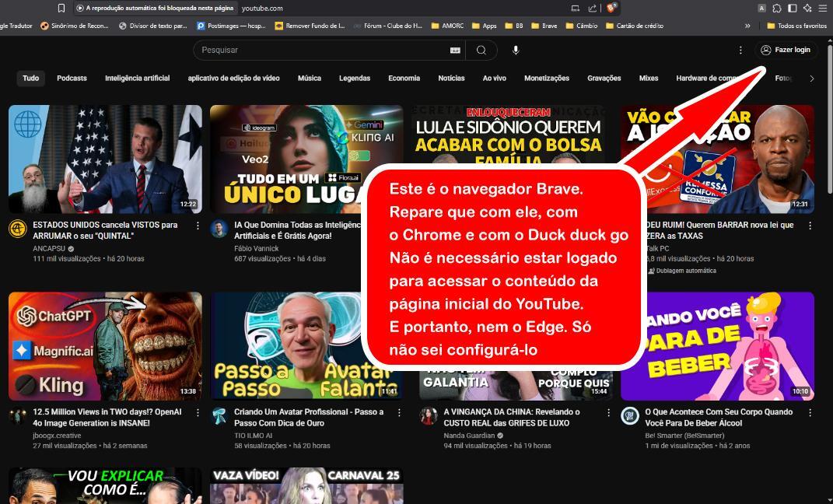Open options for A VINGANÇA DA CHINA video

[609, 413]
